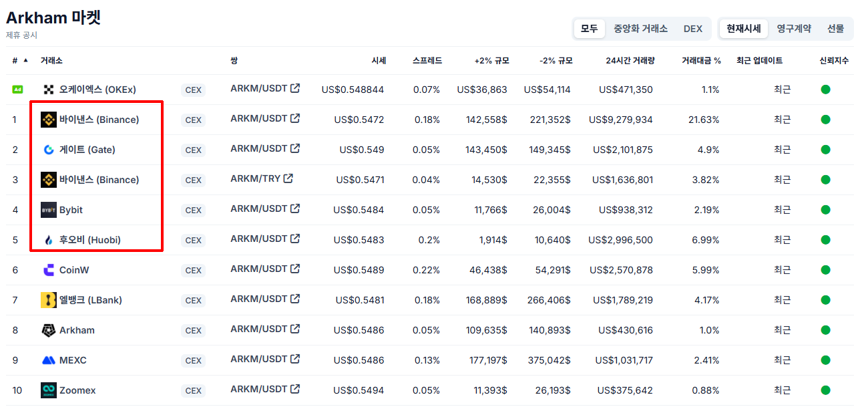Open external link icon for Binance ARKM/USDT
The height and width of the screenshot is (413, 868).
(295, 118)
